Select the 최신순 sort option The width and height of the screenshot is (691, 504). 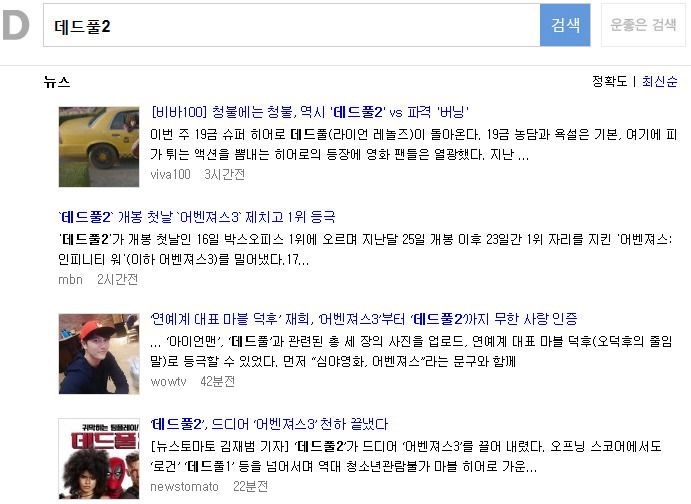(659, 81)
